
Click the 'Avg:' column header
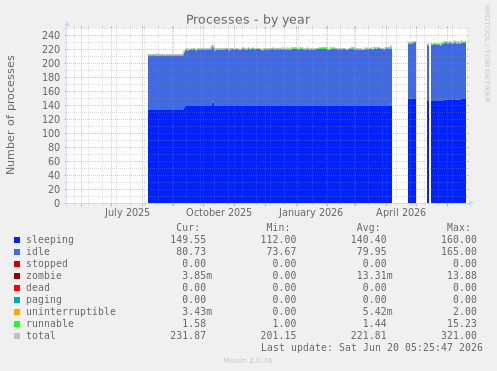[368, 228]
